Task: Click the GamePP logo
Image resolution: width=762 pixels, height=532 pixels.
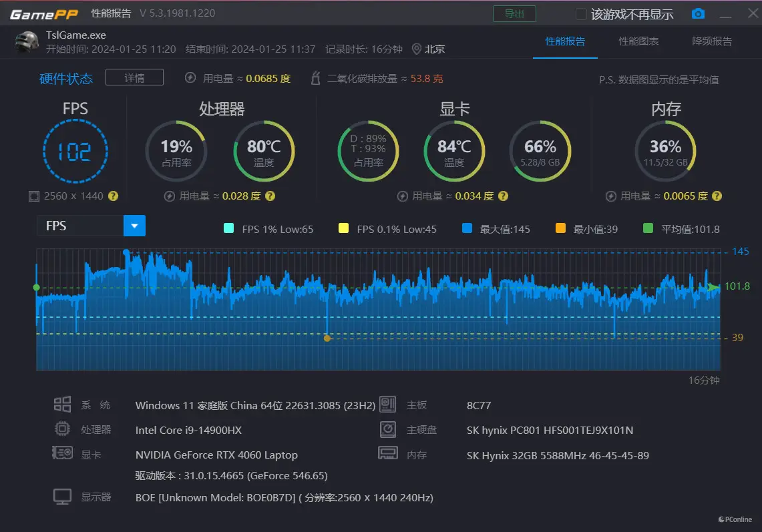Action: (x=44, y=14)
